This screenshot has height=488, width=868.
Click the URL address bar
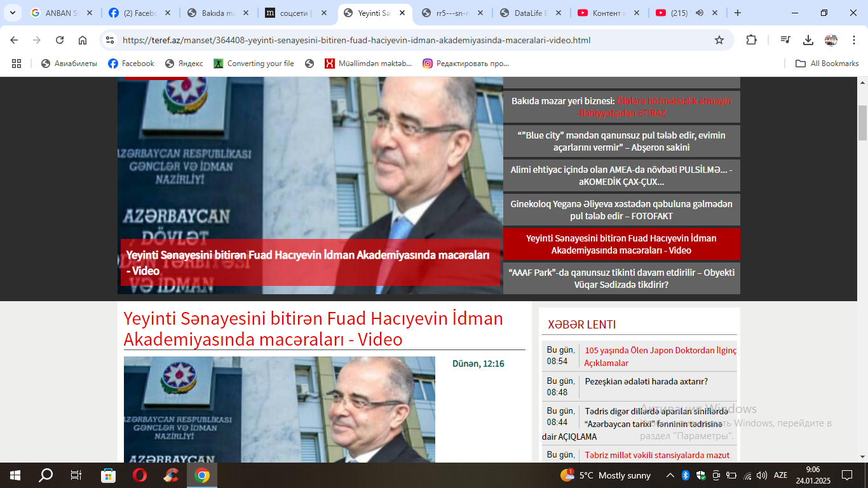[413, 40]
